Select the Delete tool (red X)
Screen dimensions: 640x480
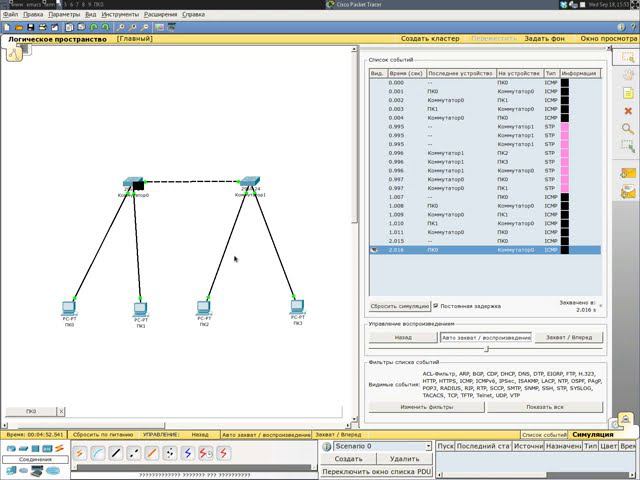(x=628, y=110)
